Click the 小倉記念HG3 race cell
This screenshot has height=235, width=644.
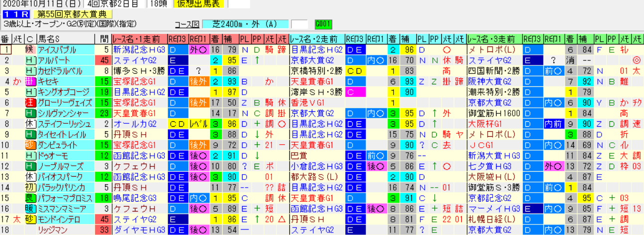tap(316, 166)
